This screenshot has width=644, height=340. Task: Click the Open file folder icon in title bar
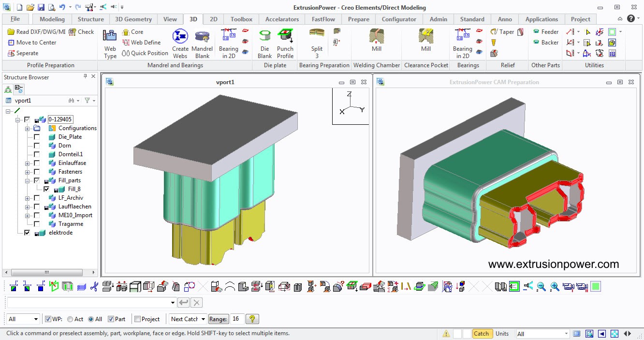coord(30,7)
